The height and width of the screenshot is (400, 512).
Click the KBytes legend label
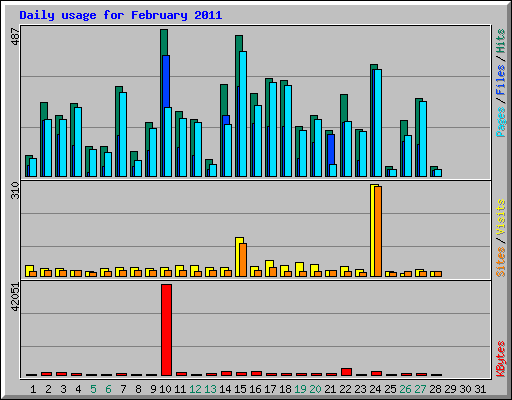tap(501, 359)
